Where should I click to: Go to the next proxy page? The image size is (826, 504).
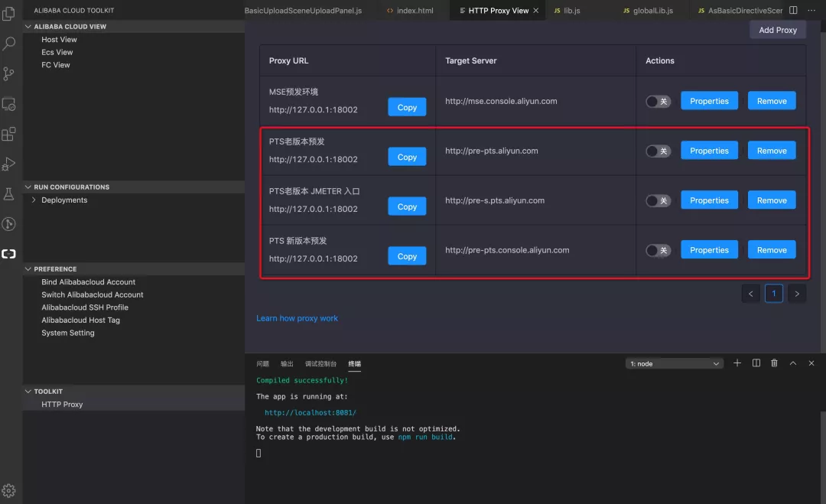point(797,294)
